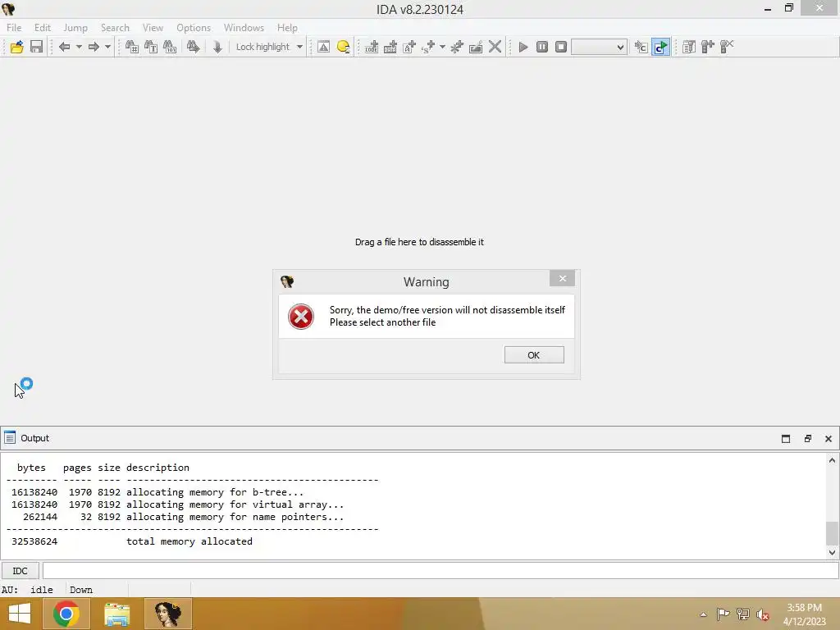The height and width of the screenshot is (630, 840).
Task: Open the File menu
Action: tap(14, 28)
